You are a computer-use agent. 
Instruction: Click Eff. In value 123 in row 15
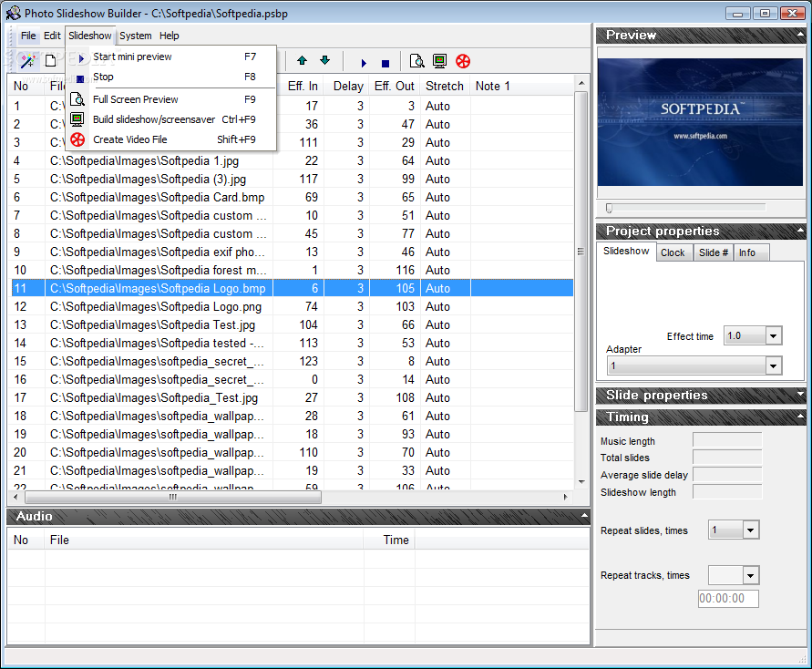pos(309,362)
